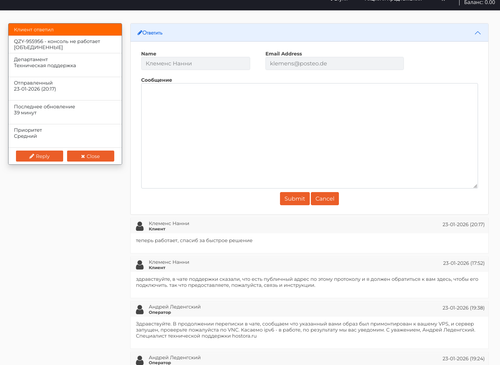Screen dimensions: 500x365
Task: Select the ticket title QZY-955956 text
Action: [x=57, y=44]
